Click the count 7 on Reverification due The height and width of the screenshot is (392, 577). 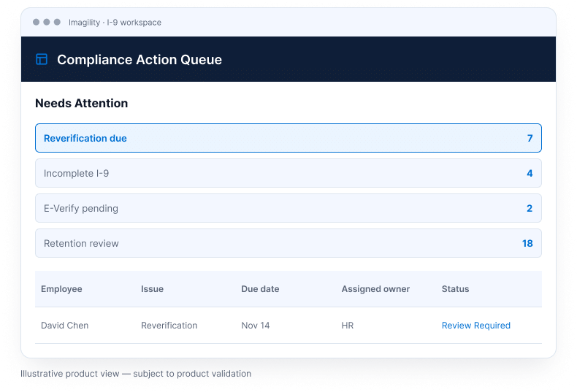pos(530,138)
